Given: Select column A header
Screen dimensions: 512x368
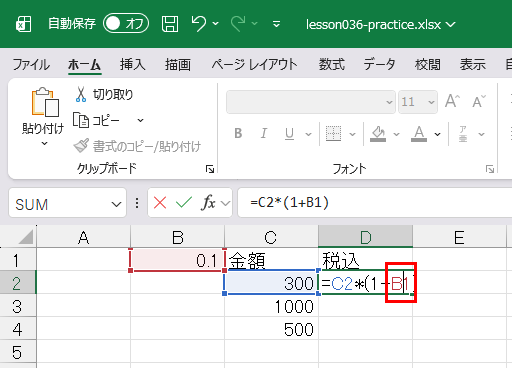Looking at the screenshot, I should 83,237.
